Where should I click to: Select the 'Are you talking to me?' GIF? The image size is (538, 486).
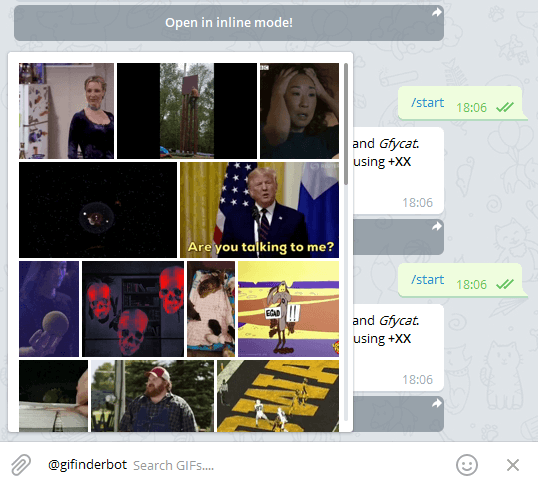259,210
